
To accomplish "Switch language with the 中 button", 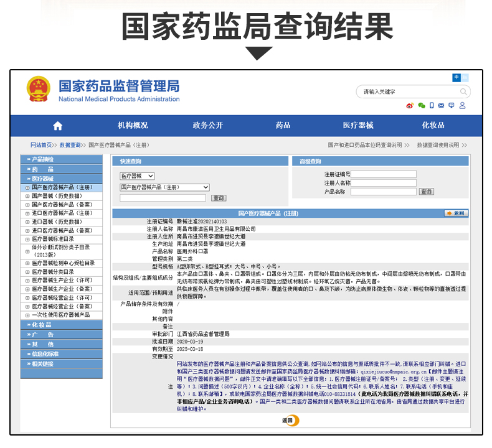I will tap(457, 77).
